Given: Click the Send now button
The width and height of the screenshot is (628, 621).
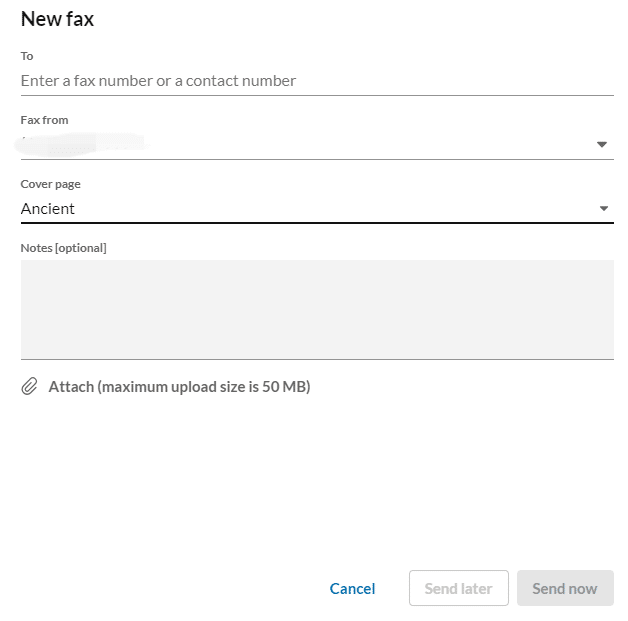Looking at the screenshot, I should click(565, 588).
